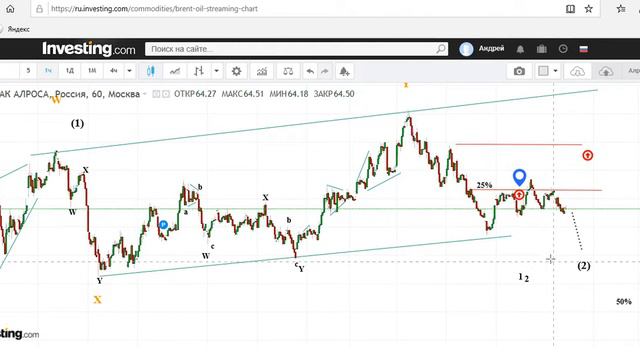Image resolution: width=640 pixels, height=360 pixels.
Task: Click the red arrow marker below pin
Action: 519,195
